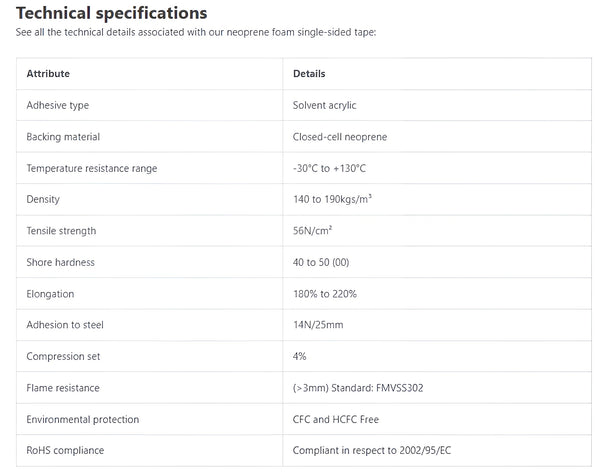
Task: Click the CFC and HCFC Free value
Action: click(x=337, y=419)
